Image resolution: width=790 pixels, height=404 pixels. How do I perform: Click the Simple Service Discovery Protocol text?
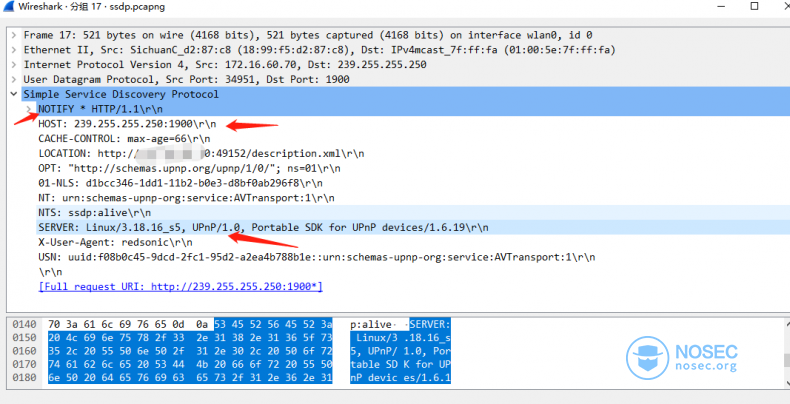click(121, 94)
